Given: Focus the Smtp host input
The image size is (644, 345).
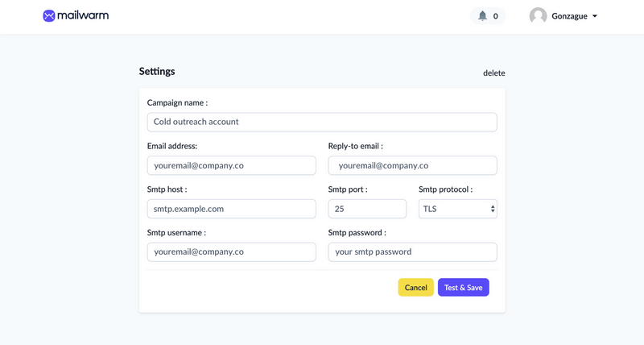Looking at the screenshot, I should pos(232,209).
